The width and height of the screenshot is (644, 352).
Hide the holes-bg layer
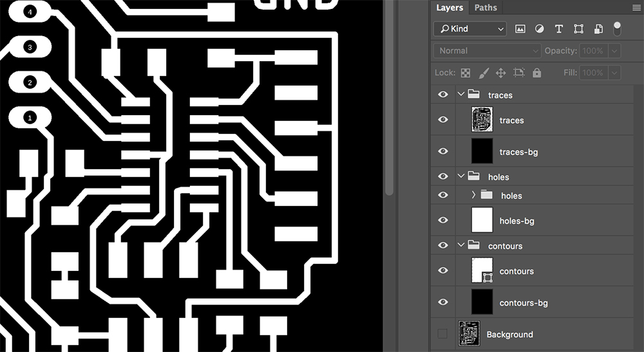(x=443, y=220)
